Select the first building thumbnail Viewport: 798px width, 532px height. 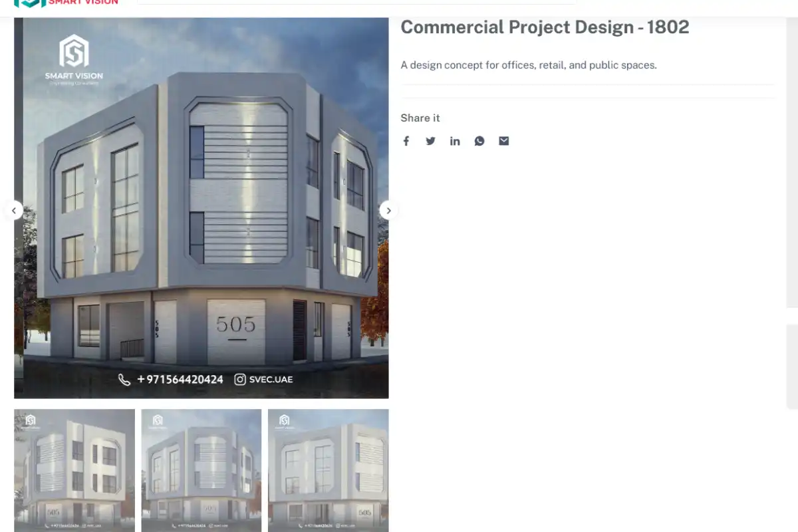(74, 469)
